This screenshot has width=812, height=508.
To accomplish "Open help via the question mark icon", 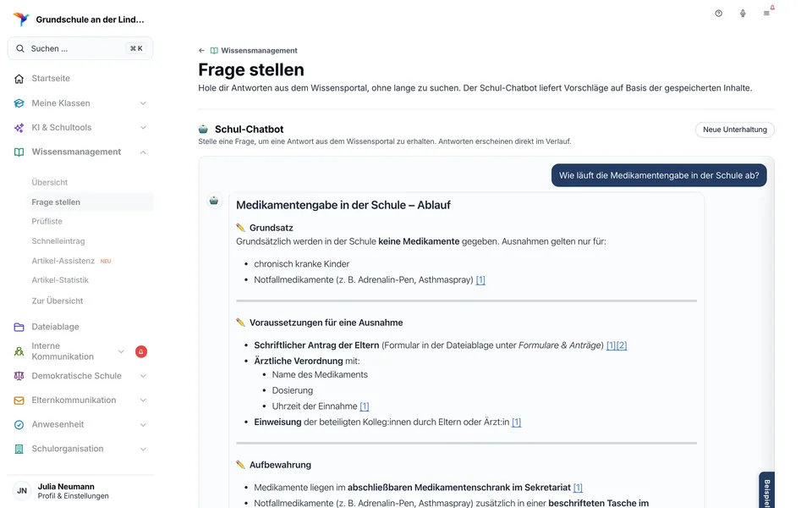I will point(718,14).
